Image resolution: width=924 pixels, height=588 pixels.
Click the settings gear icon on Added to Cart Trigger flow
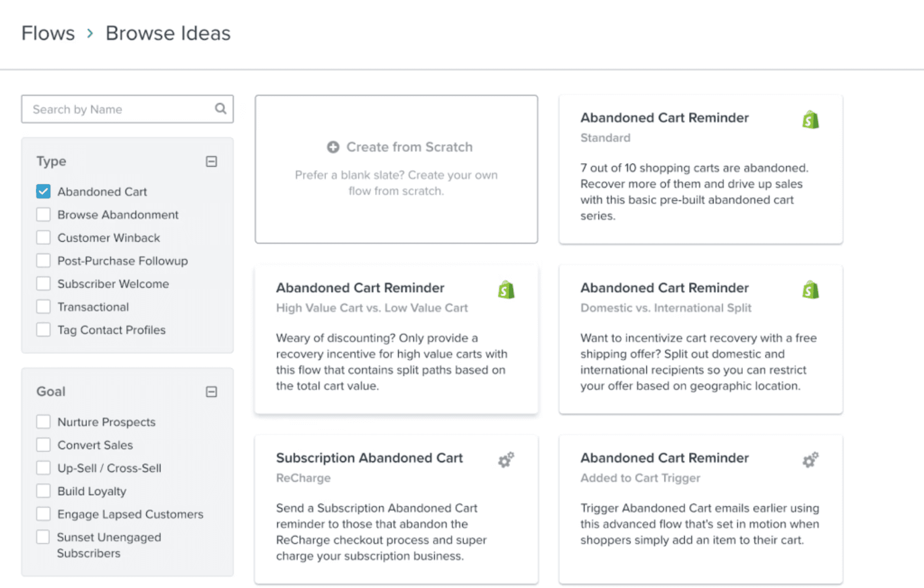(x=809, y=459)
